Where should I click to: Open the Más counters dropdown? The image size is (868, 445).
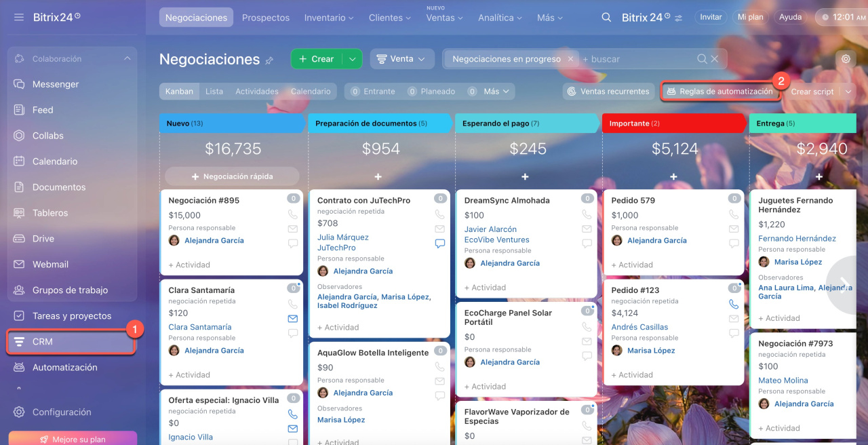(x=498, y=91)
